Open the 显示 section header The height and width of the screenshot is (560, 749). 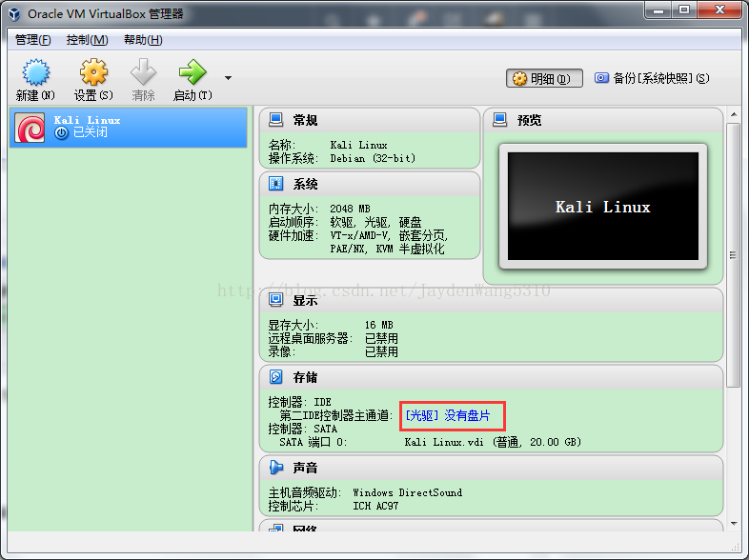[491, 300]
